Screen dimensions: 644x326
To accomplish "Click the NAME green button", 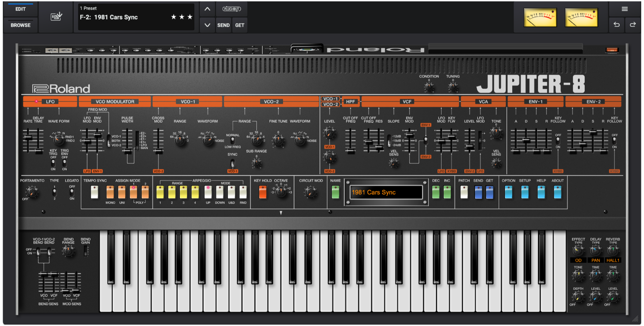I will coord(336,192).
